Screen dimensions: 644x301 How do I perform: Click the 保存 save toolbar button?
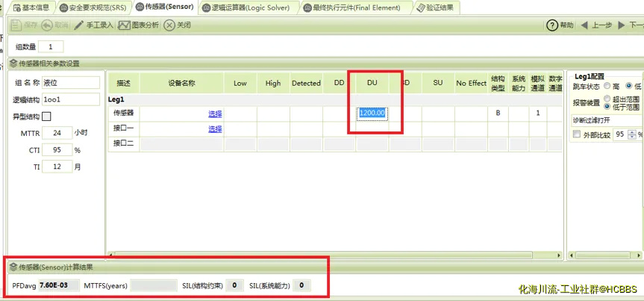click(x=24, y=25)
